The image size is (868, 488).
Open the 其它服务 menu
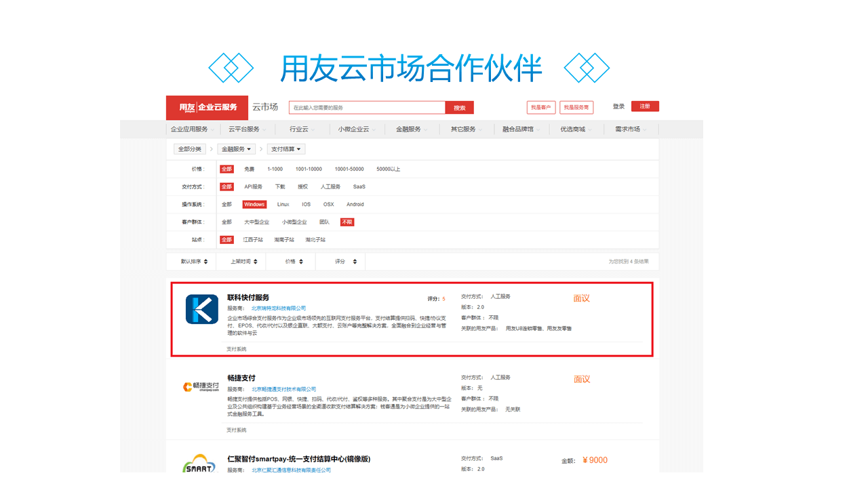tap(467, 129)
